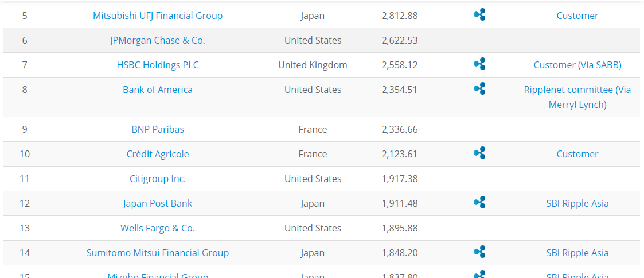Click the Ripple icon in Bank of America row

click(479, 89)
